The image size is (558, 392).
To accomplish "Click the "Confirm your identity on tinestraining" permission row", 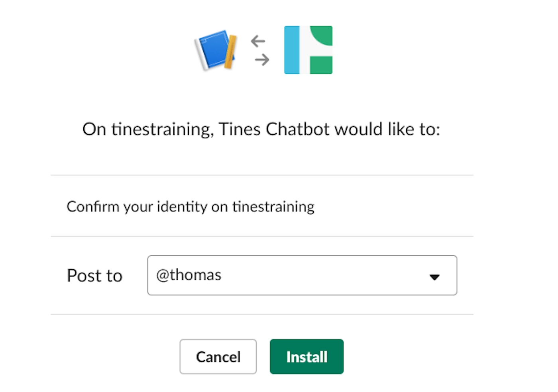I will (191, 206).
